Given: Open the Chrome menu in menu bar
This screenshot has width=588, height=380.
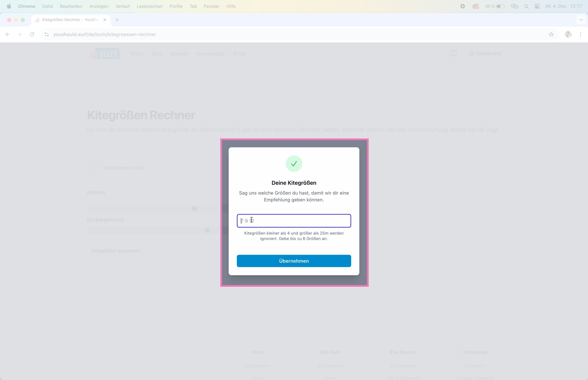Looking at the screenshot, I should 27,6.
